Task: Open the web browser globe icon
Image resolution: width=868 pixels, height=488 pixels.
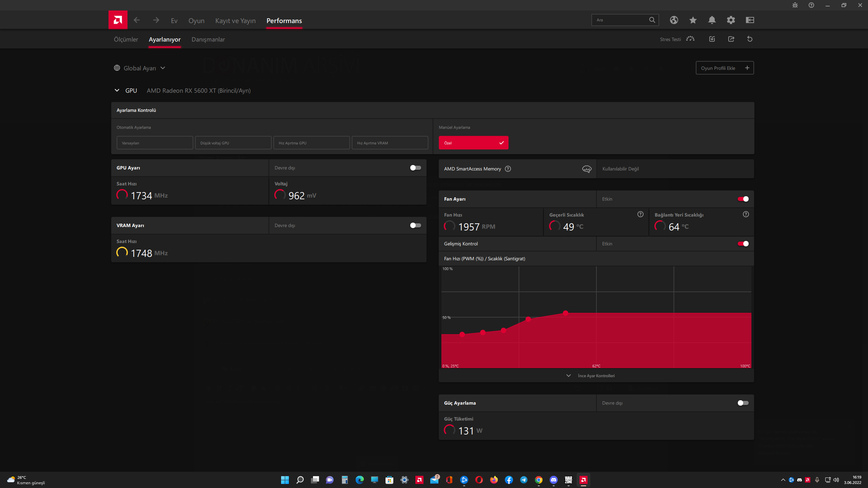Action: click(674, 20)
